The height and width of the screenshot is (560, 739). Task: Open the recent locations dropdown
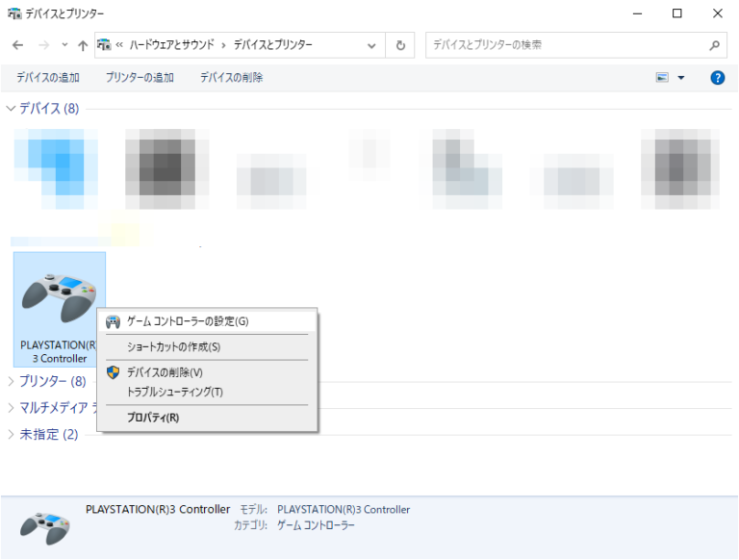click(x=64, y=45)
